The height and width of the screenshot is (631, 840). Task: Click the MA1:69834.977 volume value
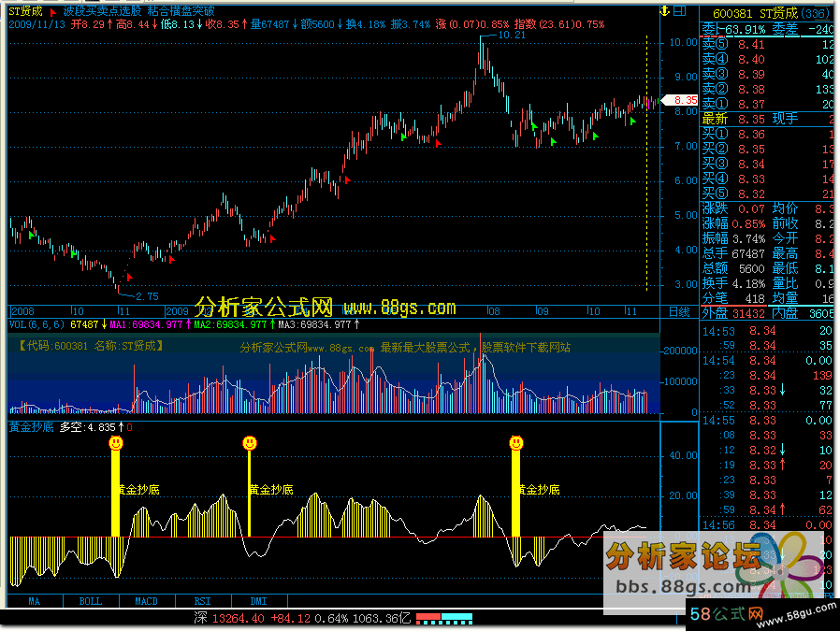coord(146,325)
